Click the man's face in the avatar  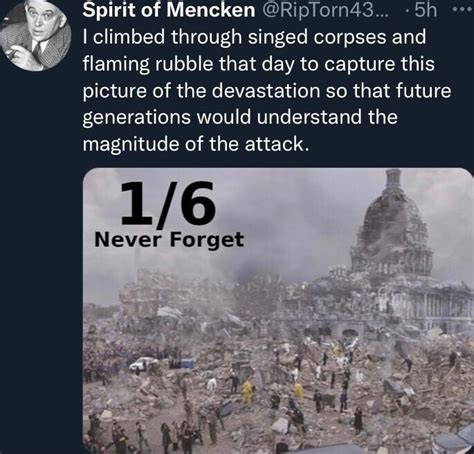[41, 22]
